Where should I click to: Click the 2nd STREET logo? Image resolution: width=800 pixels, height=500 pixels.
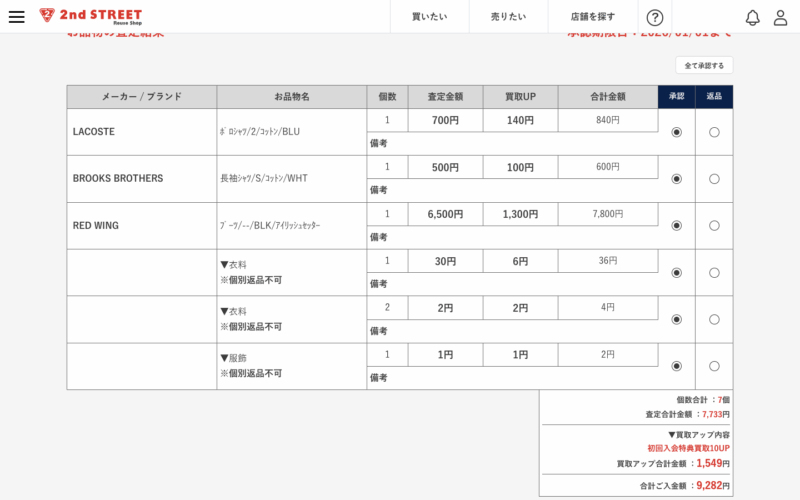click(x=91, y=16)
